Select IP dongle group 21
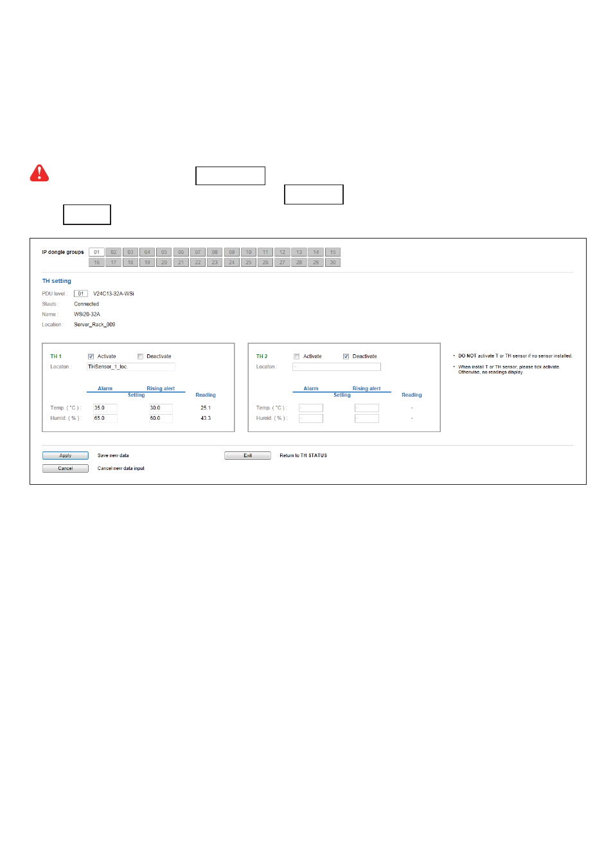Screen dimensions: 613x868 click(x=181, y=262)
